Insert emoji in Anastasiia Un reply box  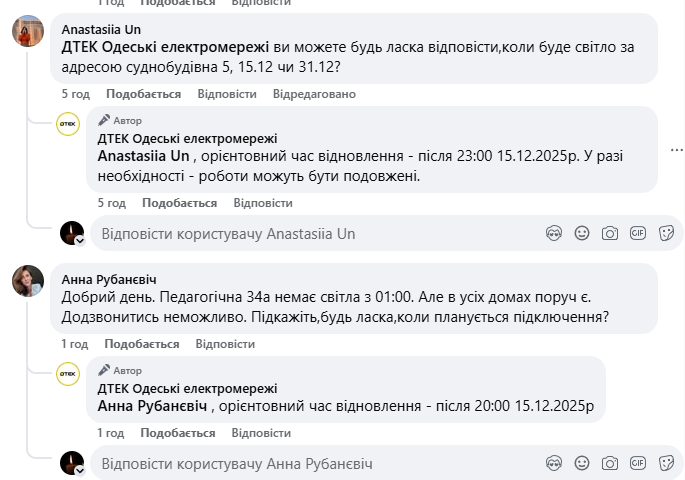coord(582,233)
